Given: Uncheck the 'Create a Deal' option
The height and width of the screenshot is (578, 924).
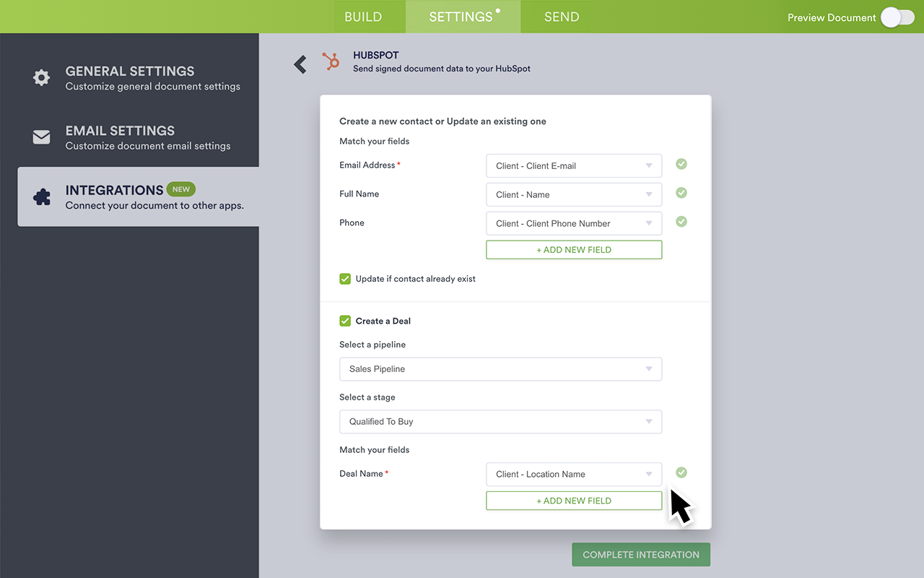Looking at the screenshot, I should click(345, 321).
